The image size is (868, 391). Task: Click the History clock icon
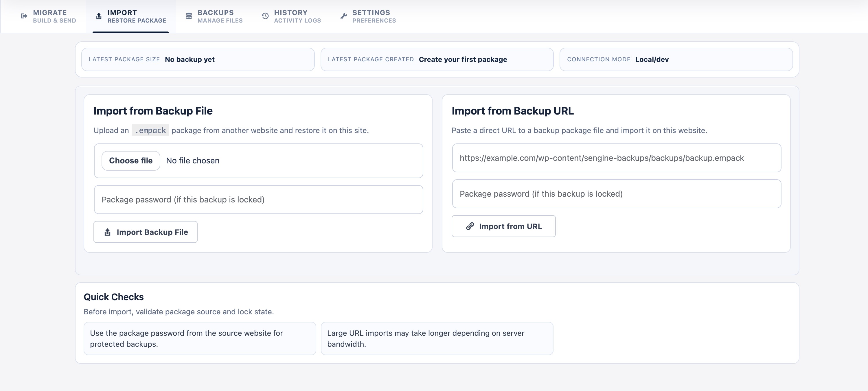[265, 16]
